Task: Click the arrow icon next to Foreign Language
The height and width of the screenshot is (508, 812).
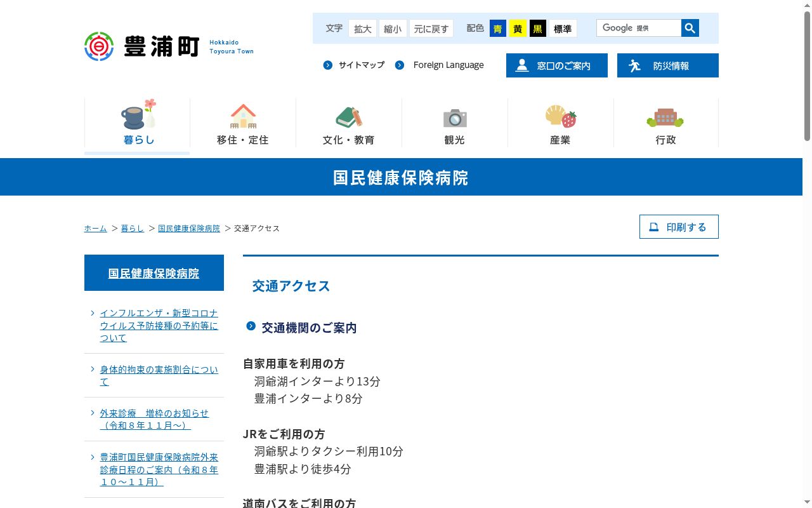Action: click(400, 65)
